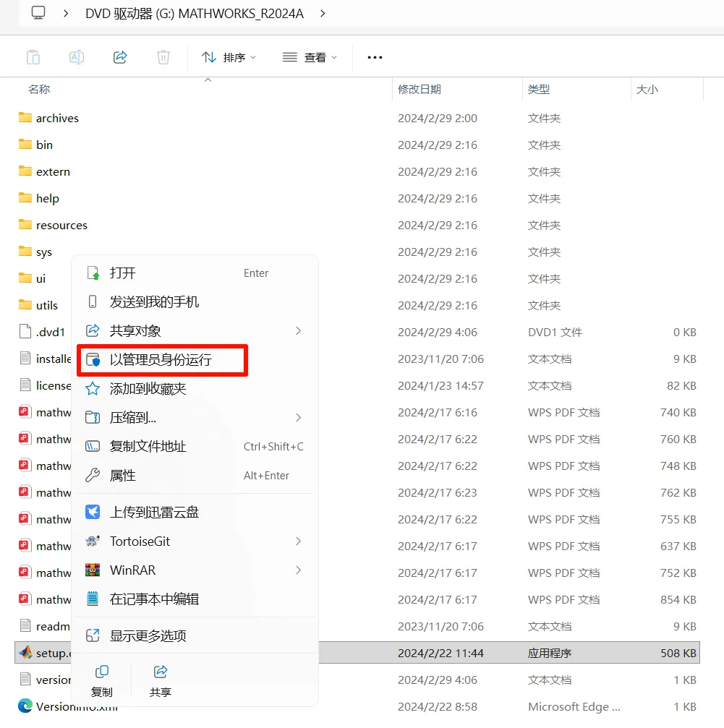This screenshot has width=724, height=728.
Task: Select the resources folder
Action: click(x=53, y=225)
